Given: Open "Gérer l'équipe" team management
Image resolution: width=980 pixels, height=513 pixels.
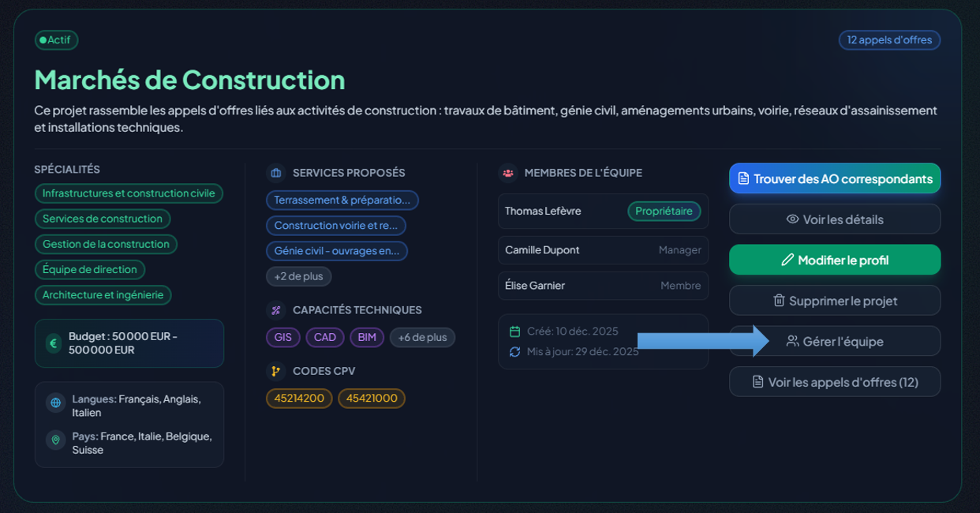Looking at the screenshot, I should 835,342.
